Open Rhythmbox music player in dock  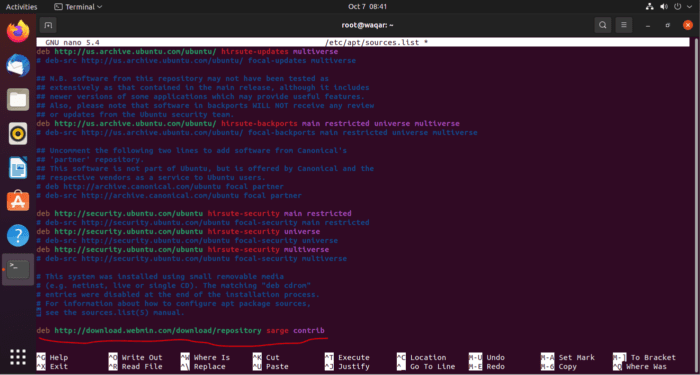click(x=18, y=133)
